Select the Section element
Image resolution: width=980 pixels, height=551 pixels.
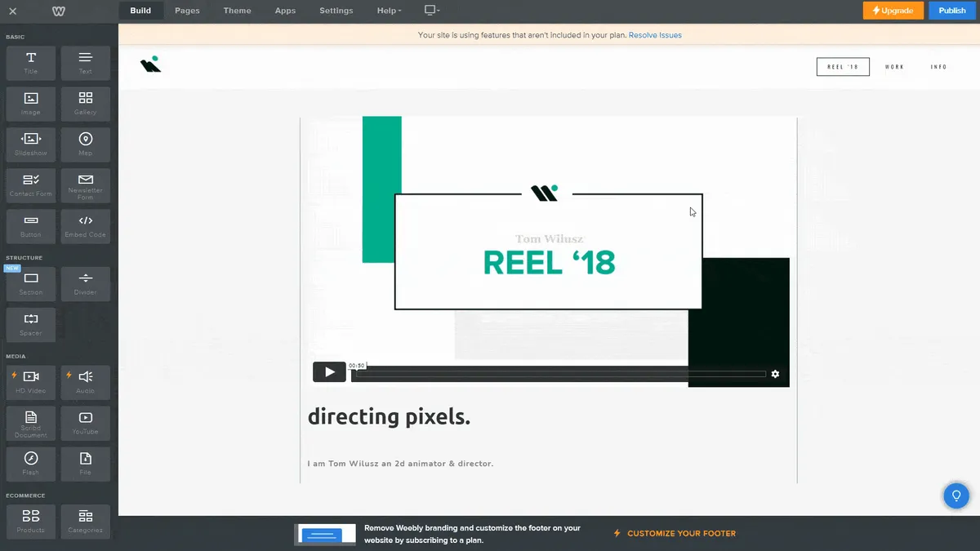point(31,284)
